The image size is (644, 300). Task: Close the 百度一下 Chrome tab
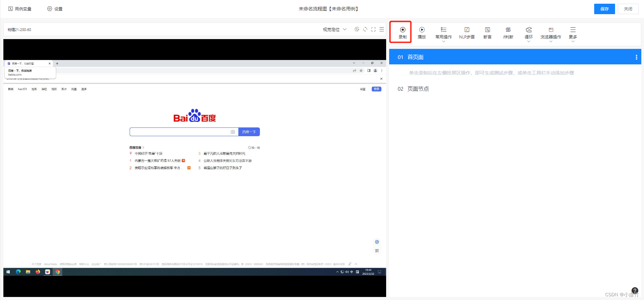pyautogui.click(x=49, y=63)
